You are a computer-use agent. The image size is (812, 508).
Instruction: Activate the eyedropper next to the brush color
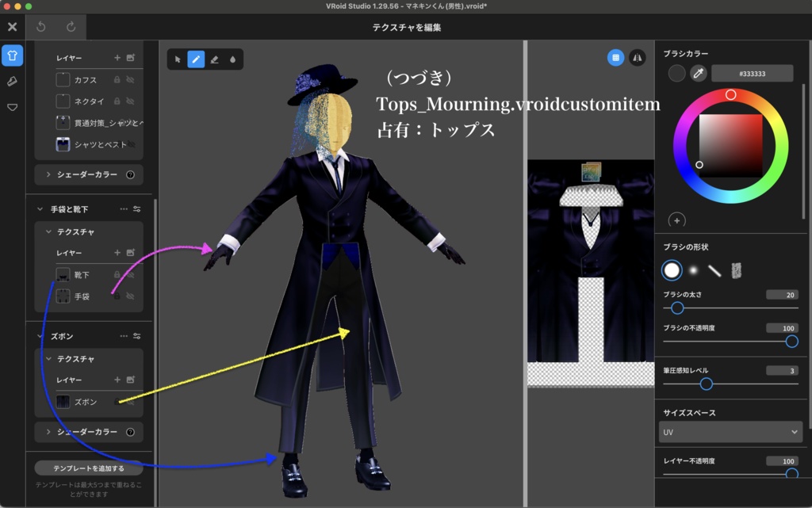coord(699,74)
